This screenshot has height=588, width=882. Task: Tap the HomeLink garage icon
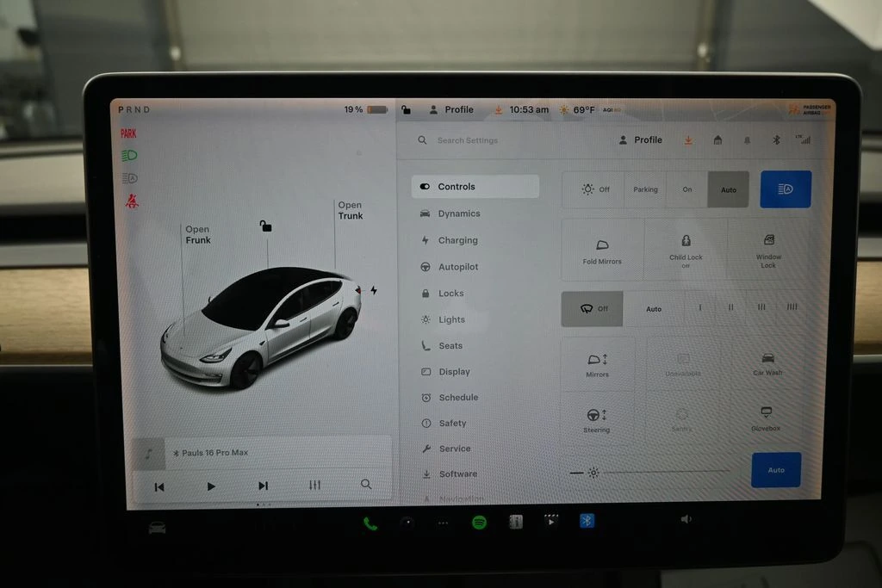717,140
